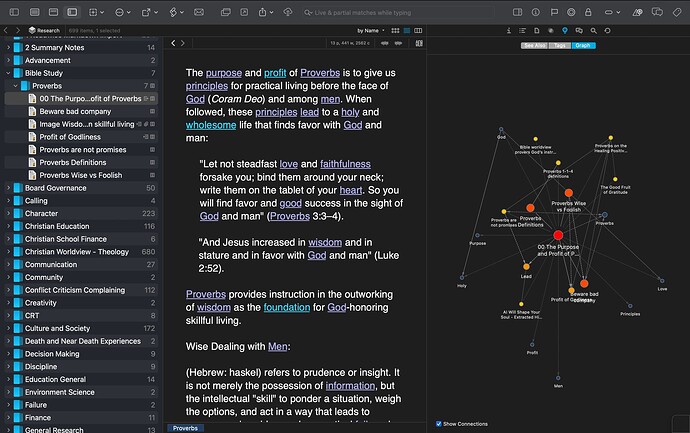Click the blue group icon next to Character
This screenshot has width=690, height=433.
[x=17, y=213]
